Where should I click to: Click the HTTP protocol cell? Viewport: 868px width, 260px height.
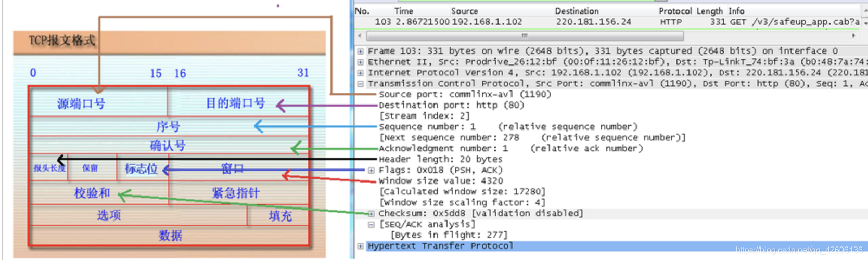[671, 22]
